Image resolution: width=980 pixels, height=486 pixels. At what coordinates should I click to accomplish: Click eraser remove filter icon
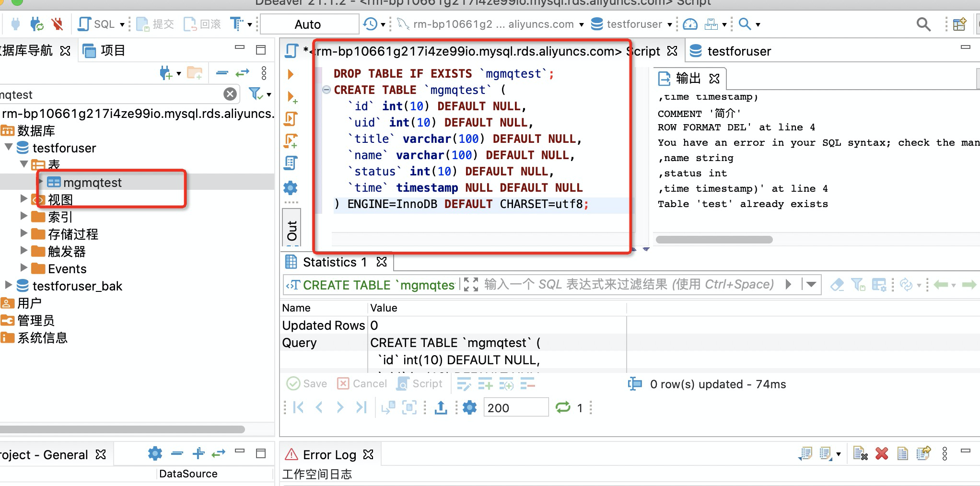coord(837,285)
